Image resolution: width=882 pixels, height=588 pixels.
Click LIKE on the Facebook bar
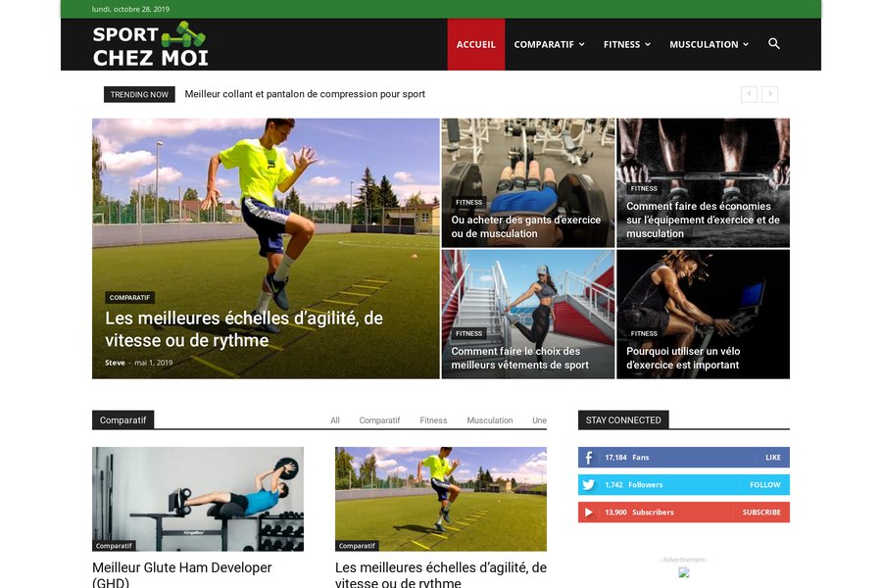pyautogui.click(x=773, y=458)
